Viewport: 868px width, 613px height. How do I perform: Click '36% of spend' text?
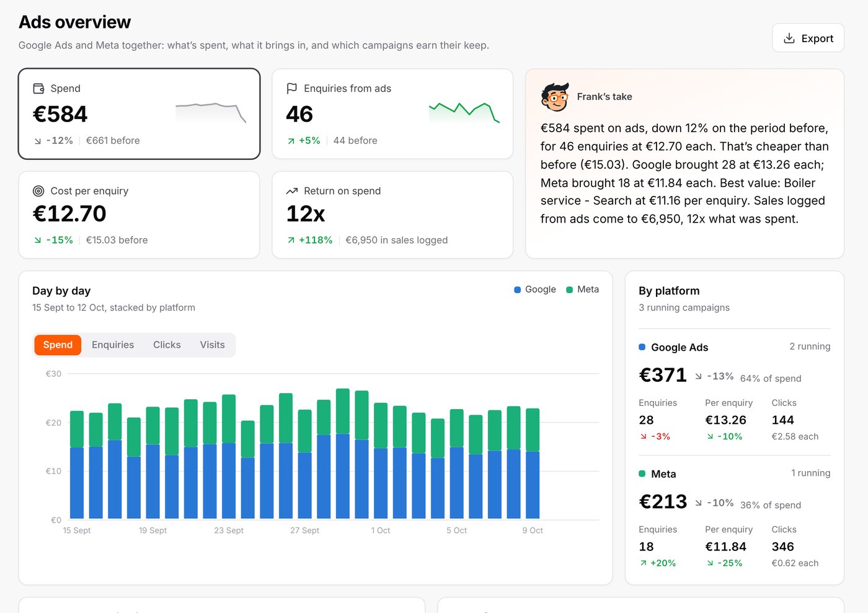(771, 505)
